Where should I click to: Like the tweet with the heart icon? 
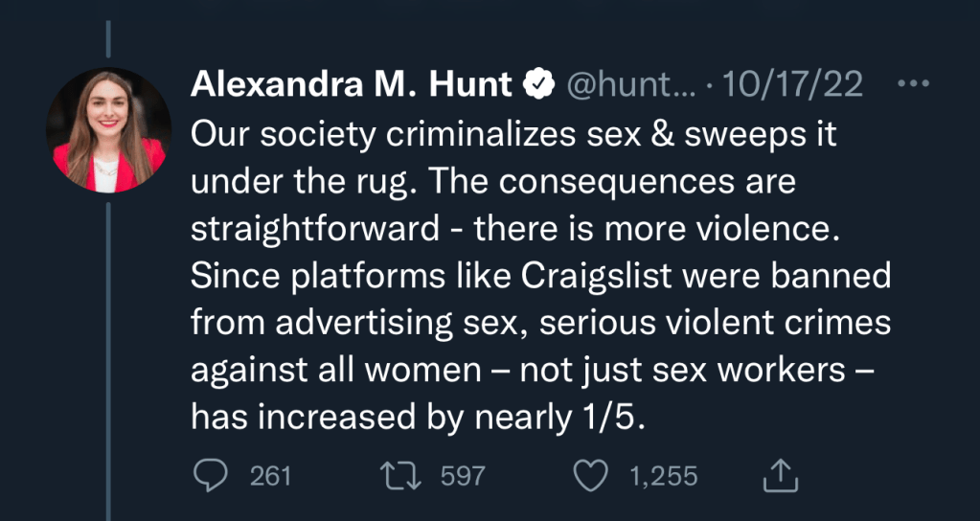[x=592, y=475]
